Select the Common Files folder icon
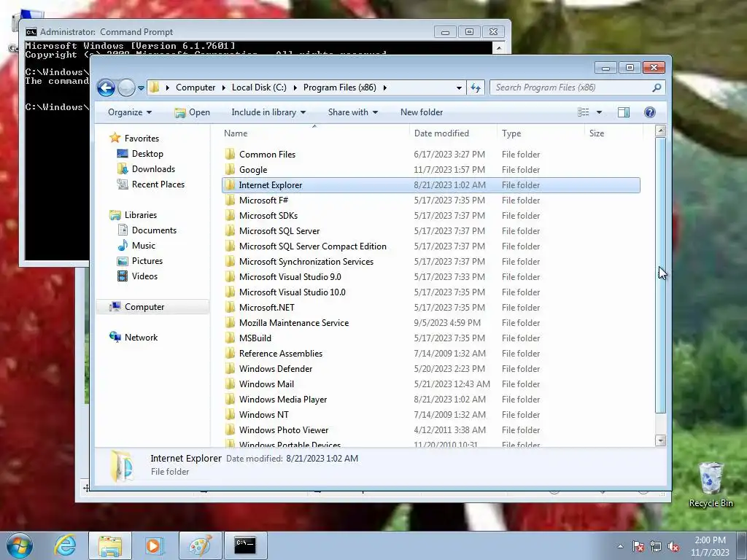This screenshot has height=560, width=747. [230, 154]
